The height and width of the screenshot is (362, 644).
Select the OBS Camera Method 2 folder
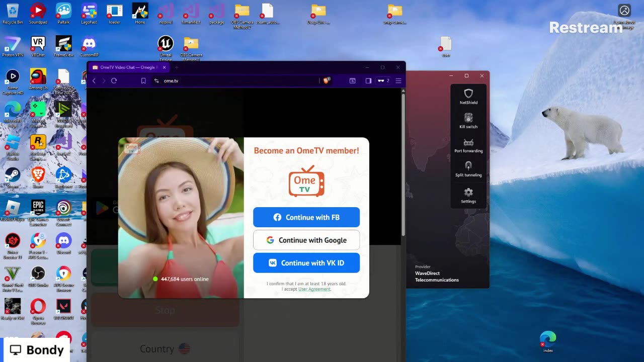click(242, 16)
